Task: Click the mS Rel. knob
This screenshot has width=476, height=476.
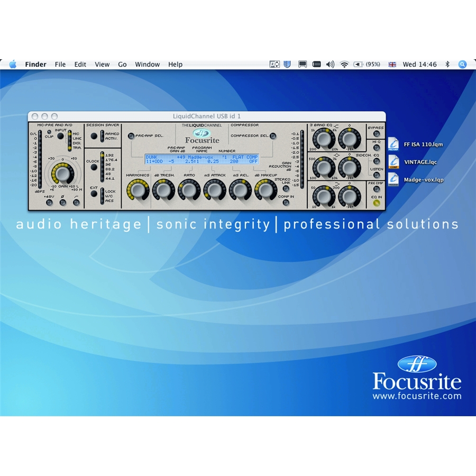Action: point(240,190)
